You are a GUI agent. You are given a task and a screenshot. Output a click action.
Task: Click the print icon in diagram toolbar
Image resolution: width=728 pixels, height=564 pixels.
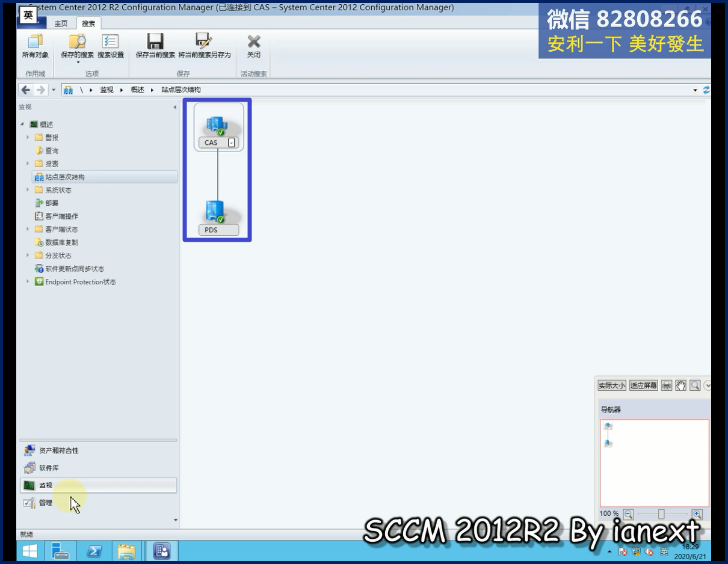pyautogui.click(x=667, y=385)
